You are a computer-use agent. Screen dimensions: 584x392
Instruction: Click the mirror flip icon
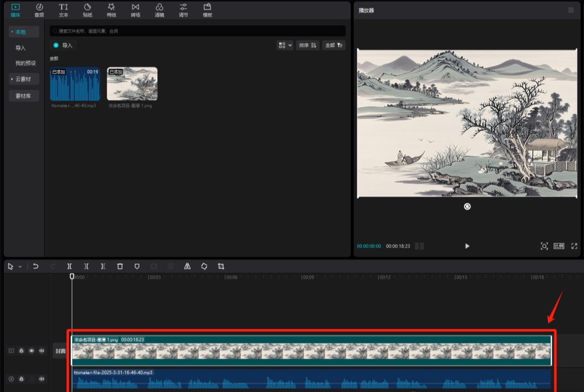[x=187, y=267]
